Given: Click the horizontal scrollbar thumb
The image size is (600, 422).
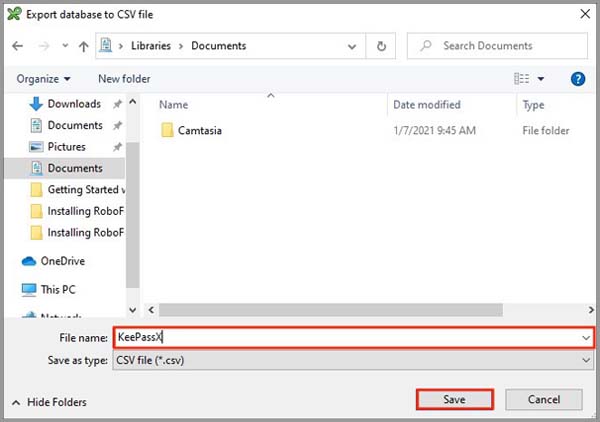Looking at the screenshot, I should (x=331, y=310).
